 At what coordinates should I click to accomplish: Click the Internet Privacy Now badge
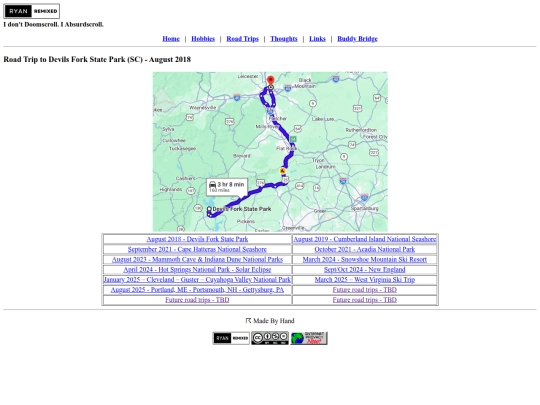coord(309,338)
